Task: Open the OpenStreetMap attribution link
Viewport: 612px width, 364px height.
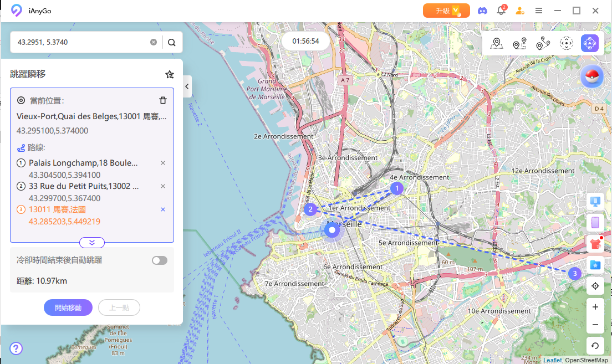Action: click(586, 360)
